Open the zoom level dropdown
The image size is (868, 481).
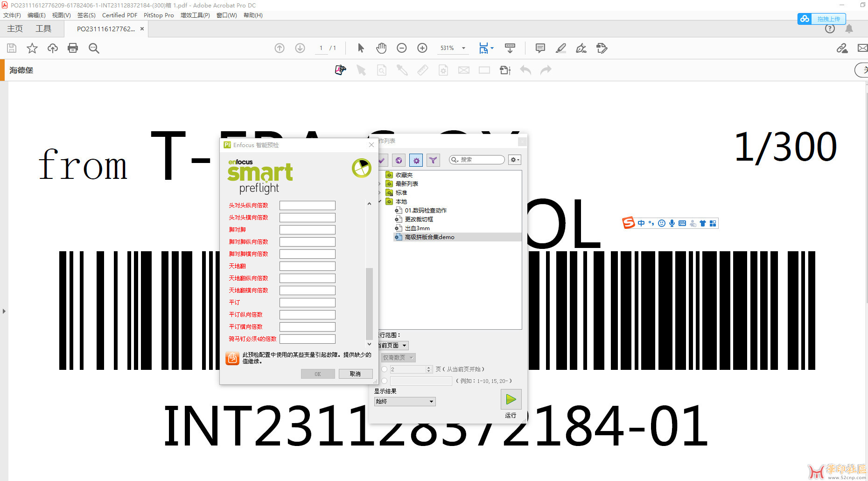(463, 48)
